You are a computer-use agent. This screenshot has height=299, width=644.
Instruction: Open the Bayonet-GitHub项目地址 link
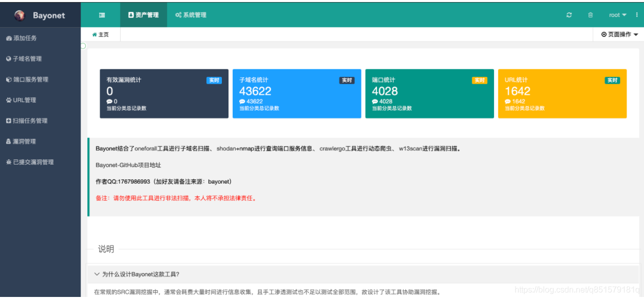[x=128, y=165]
